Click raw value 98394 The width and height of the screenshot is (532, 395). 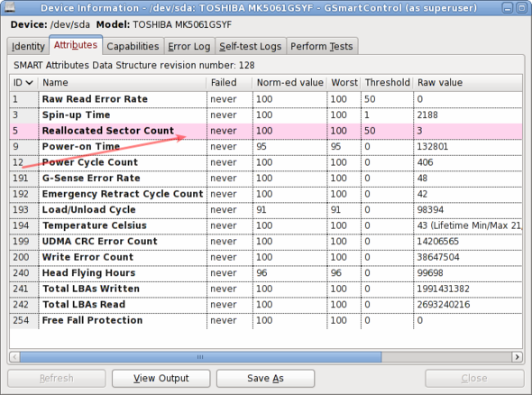430,210
